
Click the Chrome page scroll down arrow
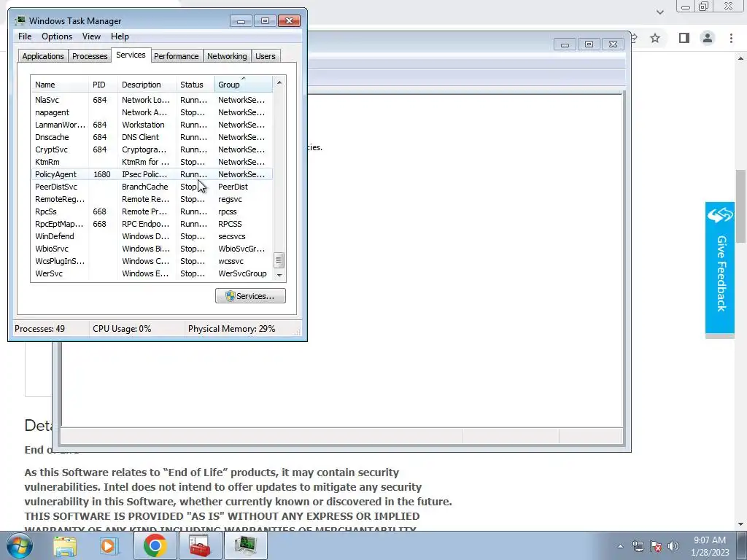pyautogui.click(x=741, y=525)
